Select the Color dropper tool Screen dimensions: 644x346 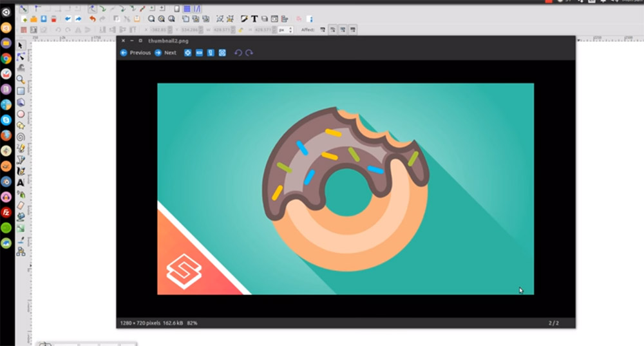tap(21, 240)
